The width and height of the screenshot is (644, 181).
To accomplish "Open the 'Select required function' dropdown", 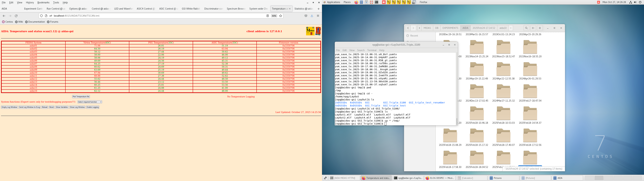I will [x=90, y=102].
